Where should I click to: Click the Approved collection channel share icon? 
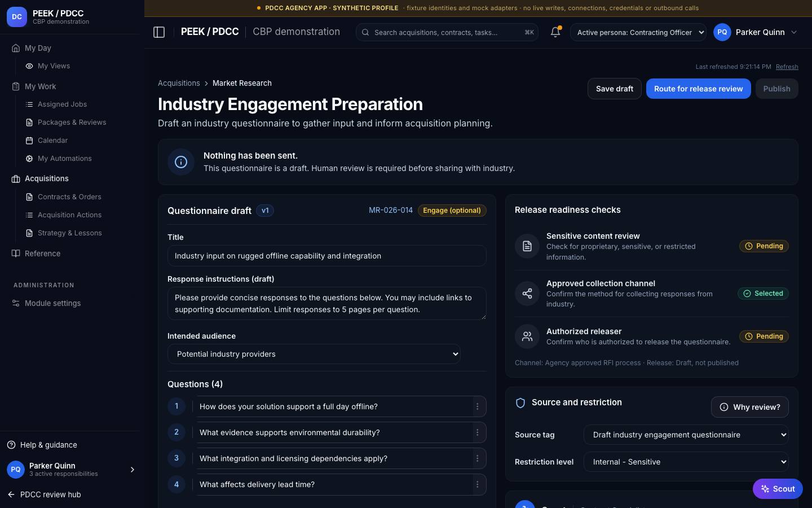pyautogui.click(x=527, y=294)
